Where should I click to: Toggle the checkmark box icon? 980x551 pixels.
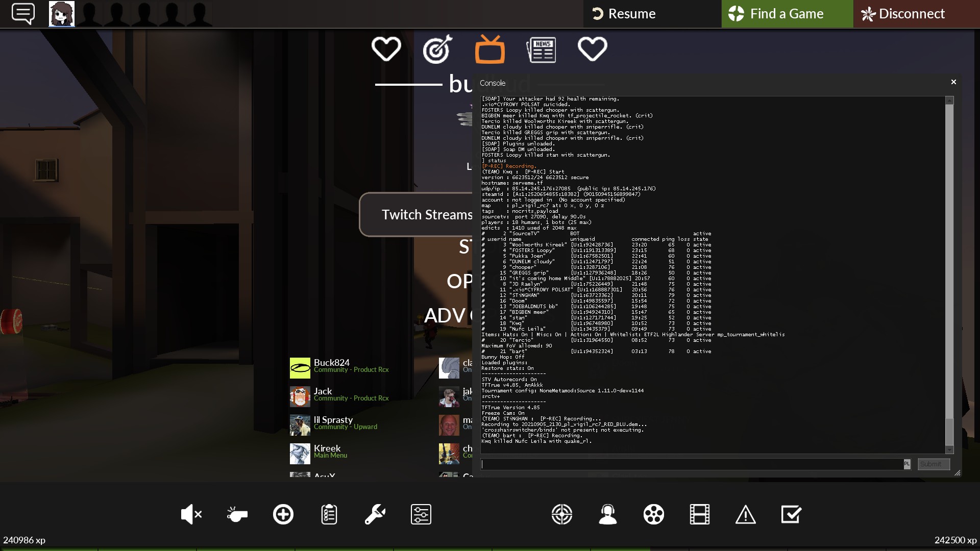791,514
